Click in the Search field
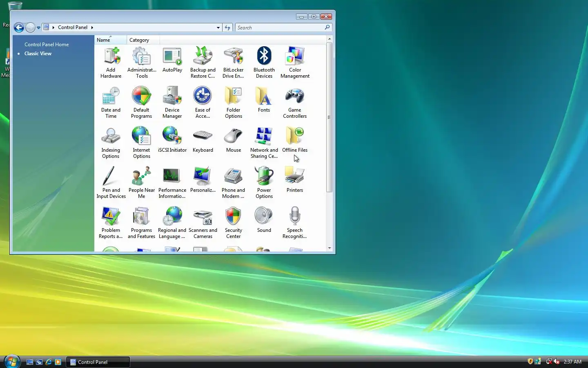Screen dimensions: 588x368 click(280, 27)
